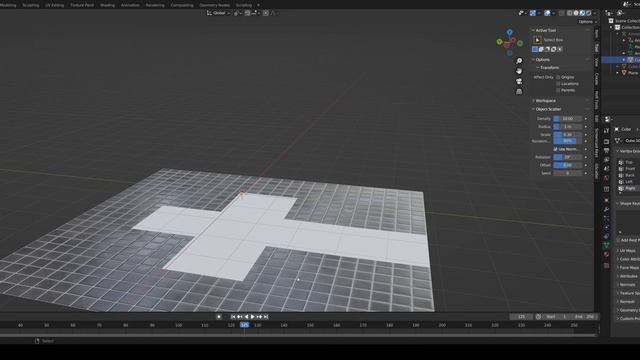The height and width of the screenshot is (360, 640).
Task: Choose the Set new selection mode icon
Action: [x=535, y=49]
